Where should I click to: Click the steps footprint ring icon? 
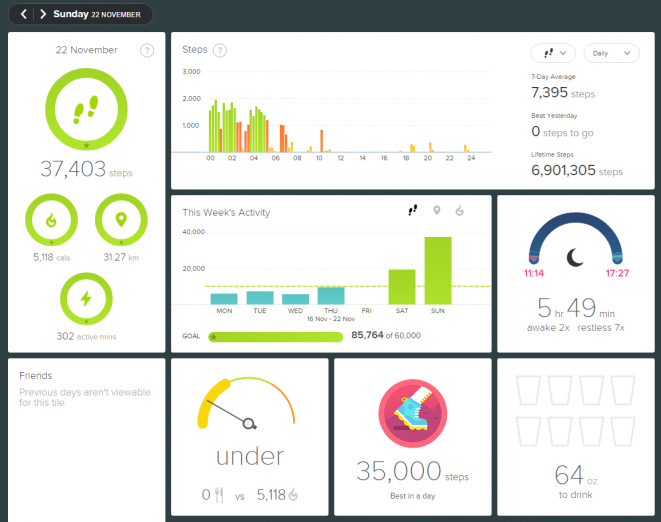point(86,109)
